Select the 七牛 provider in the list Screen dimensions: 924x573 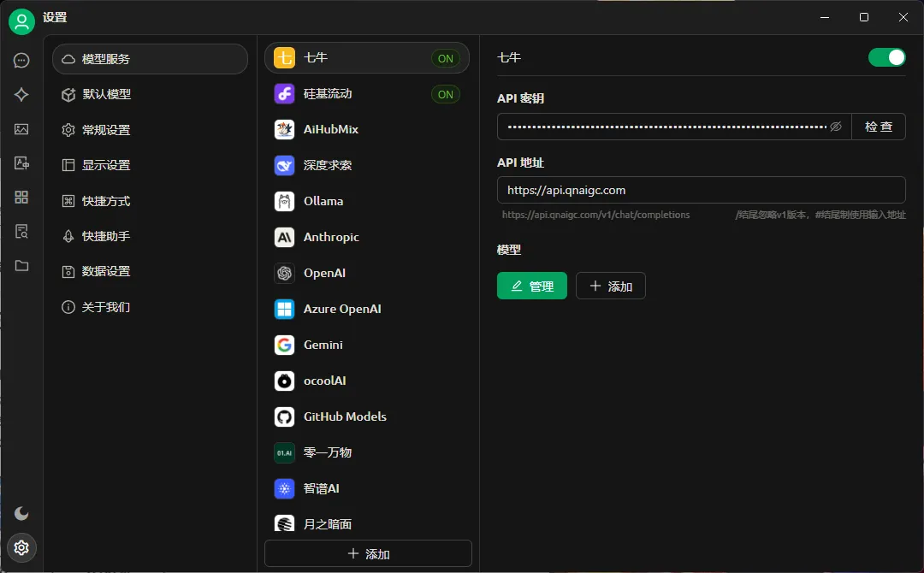click(x=367, y=57)
